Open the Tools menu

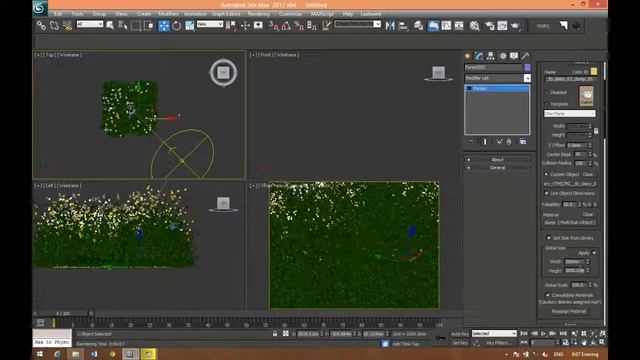[78, 14]
